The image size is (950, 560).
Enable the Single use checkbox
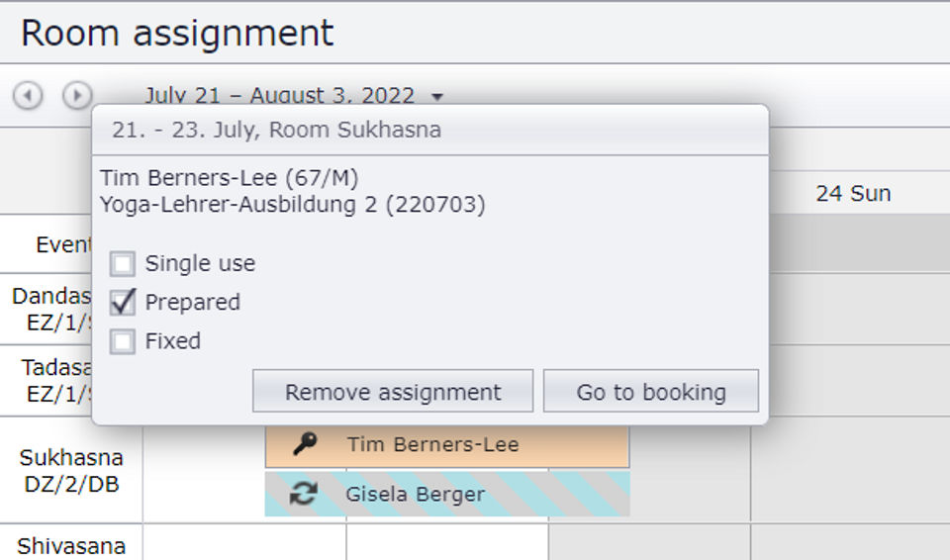123,264
